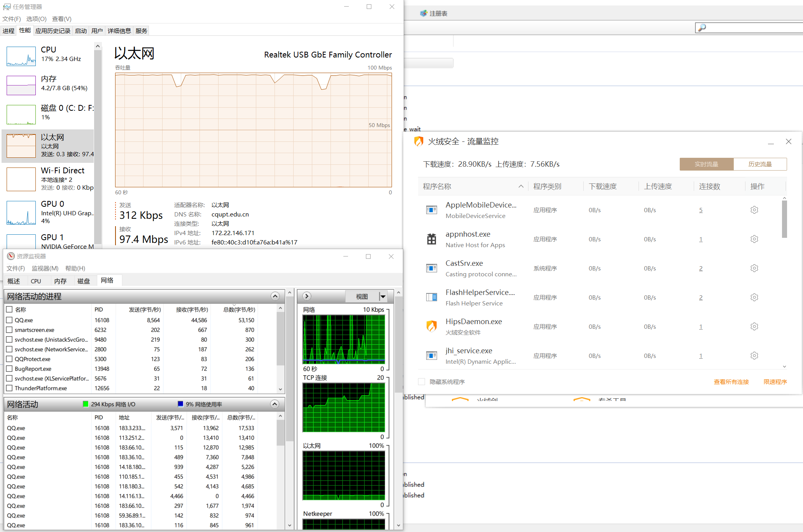Click the 历史流量 button
The image size is (803, 532).
[x=760, y=164]
